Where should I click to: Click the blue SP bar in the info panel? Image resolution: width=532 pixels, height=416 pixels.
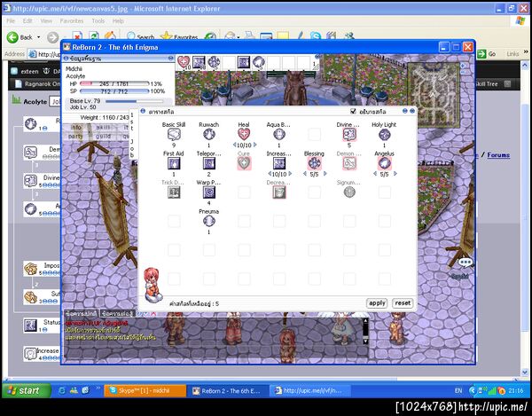(x=114, y=91)
